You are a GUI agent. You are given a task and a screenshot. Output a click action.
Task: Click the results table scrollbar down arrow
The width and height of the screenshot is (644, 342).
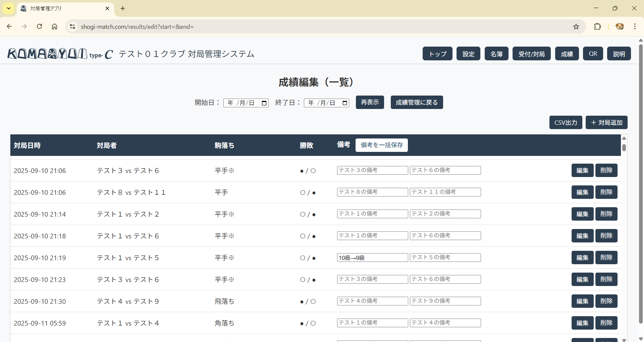(x=624, y=340)
